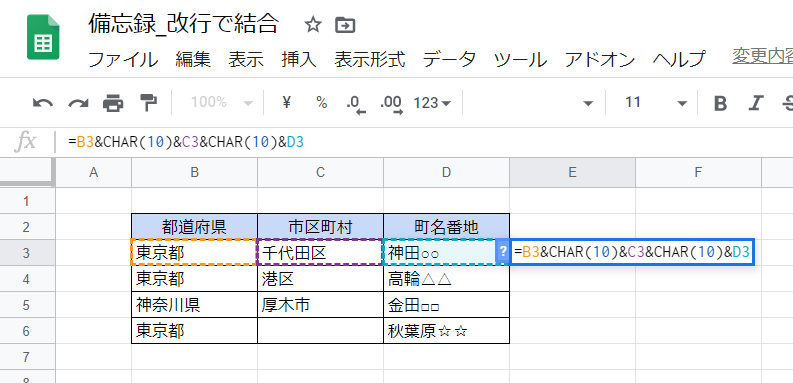Increase decimal places (.00 icon)
This screenshot has height=383, width=793.
coord(391,104)
